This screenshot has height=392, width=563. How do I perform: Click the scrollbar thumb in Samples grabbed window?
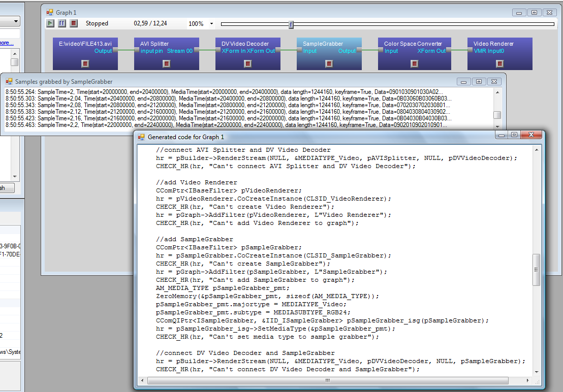(497, 115)
